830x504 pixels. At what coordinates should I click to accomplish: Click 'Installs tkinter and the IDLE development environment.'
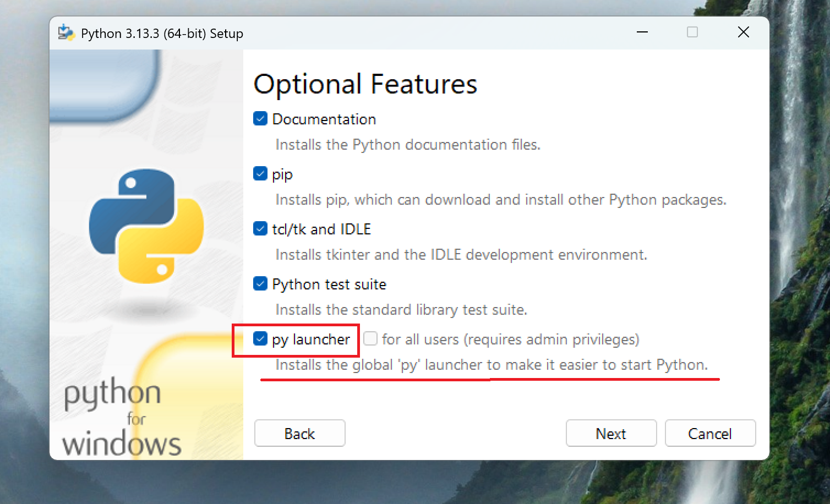point(461,255)
